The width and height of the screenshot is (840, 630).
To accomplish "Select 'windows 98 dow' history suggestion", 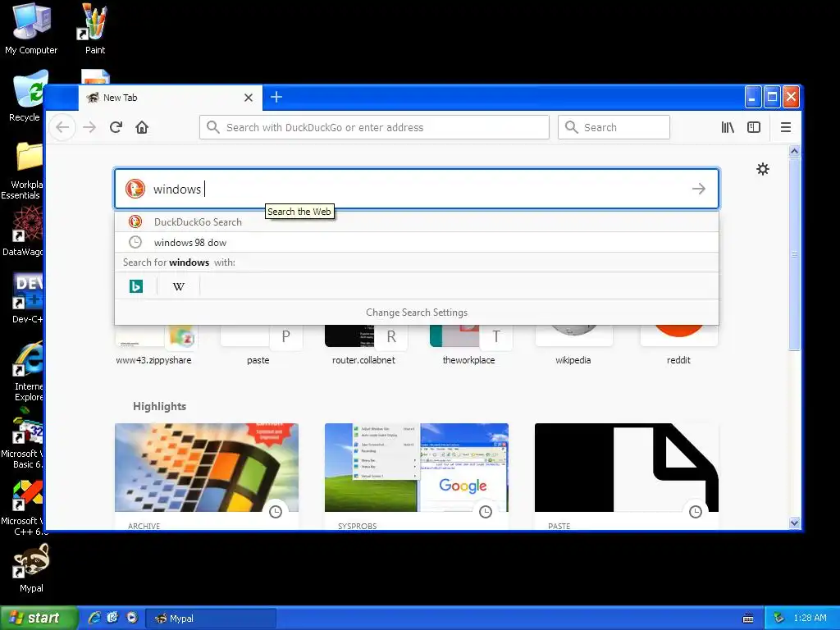I will coord(416,243).
